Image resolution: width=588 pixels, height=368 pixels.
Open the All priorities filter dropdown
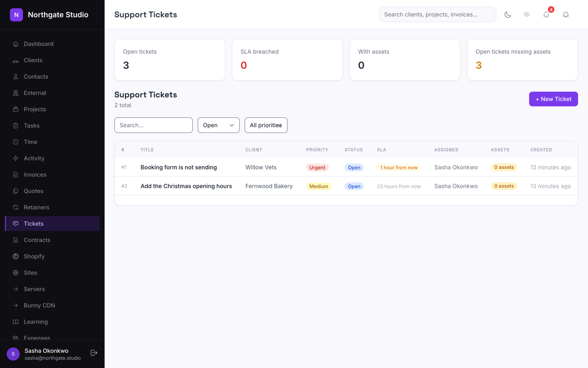click(x=266, y=125)
